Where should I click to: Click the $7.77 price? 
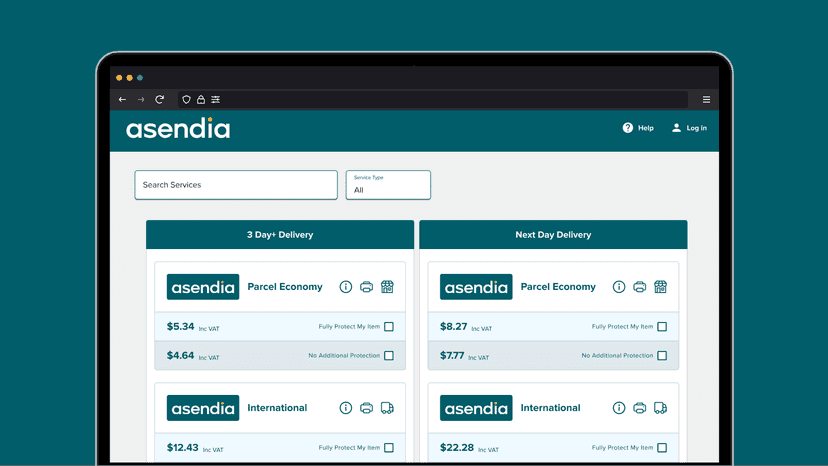point(452,356)
